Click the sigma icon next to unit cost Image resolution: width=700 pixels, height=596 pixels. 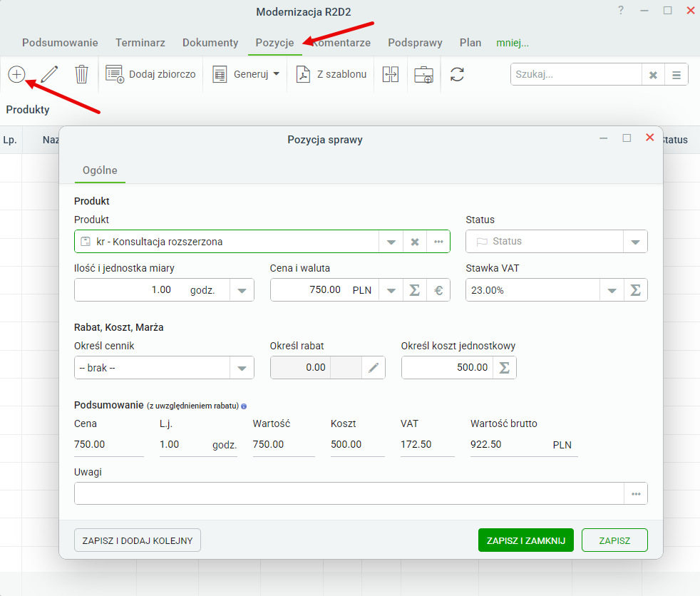pyautogui.click(x=505, y=367)
